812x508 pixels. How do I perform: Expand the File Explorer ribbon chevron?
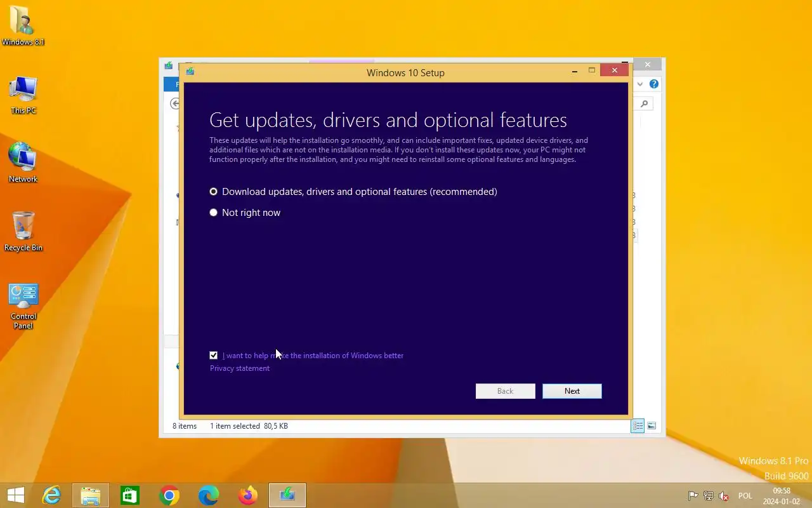(640, 84)
